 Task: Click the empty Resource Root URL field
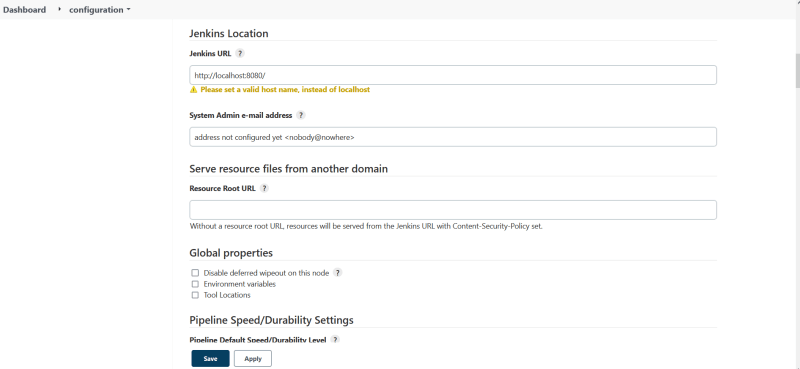point(453,210)
